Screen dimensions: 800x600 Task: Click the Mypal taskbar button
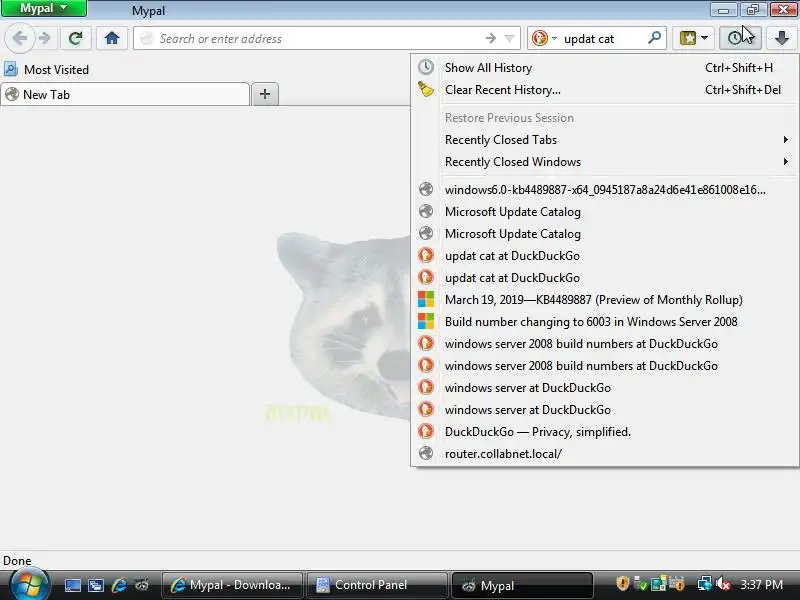[522, 585]
